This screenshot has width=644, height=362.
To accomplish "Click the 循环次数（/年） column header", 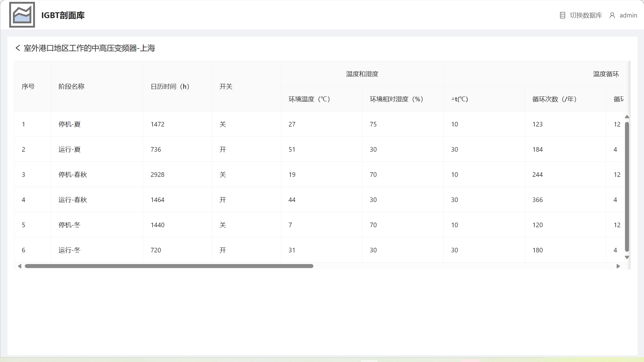I will [x=554, y=99].
